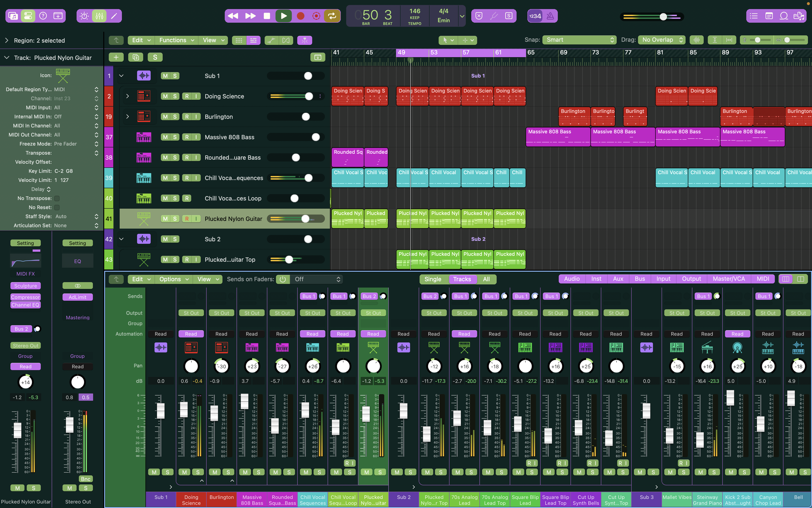Stop playback with the Stop button
Screen dimensions: 812x508
point(267,16)
